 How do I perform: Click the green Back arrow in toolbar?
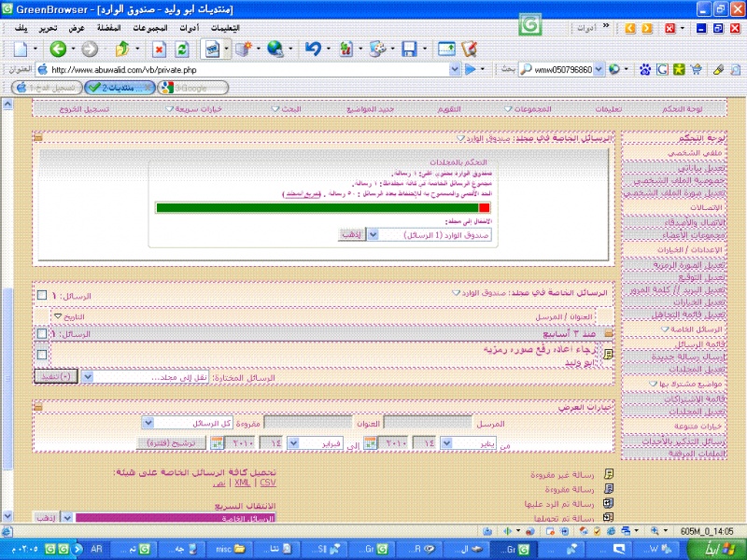[57, 49]
